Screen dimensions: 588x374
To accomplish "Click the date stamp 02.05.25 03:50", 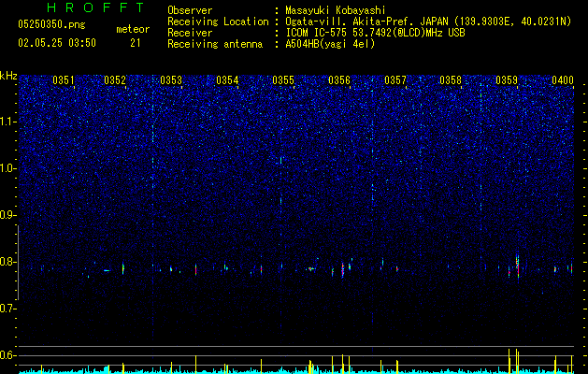I will click(57, 43).
